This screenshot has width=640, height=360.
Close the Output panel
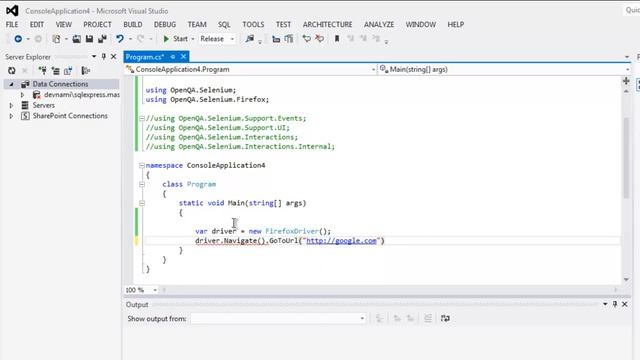[624, 304]
